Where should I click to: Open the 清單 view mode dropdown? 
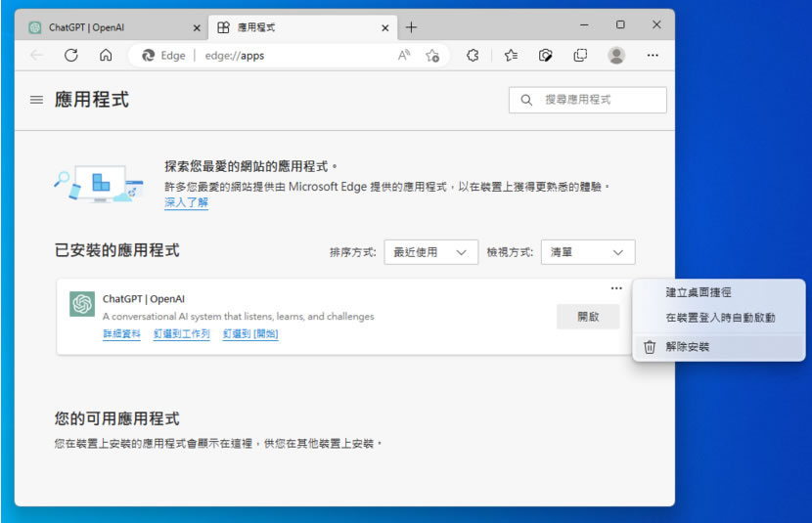[588, 252]
